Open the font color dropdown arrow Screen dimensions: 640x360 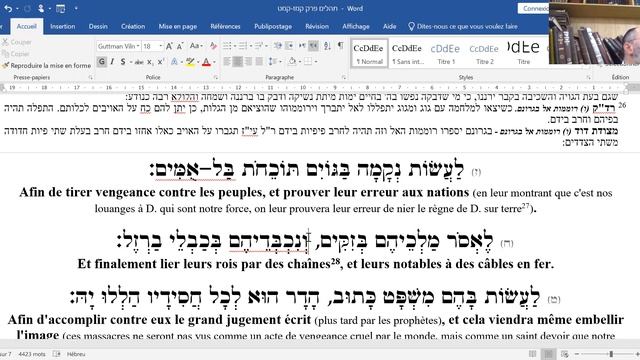(214, 62)
